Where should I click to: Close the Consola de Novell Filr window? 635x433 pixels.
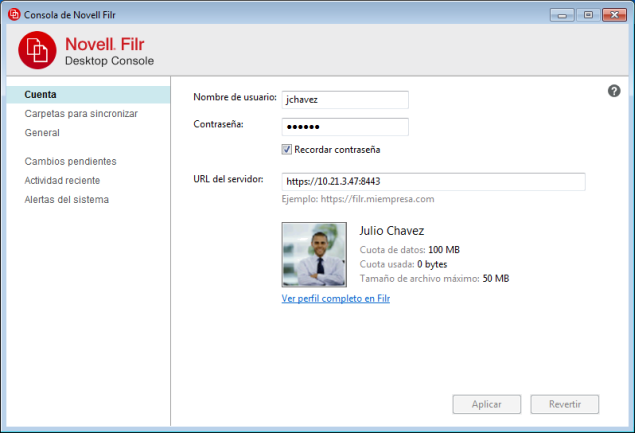click(x=613, y=14)
